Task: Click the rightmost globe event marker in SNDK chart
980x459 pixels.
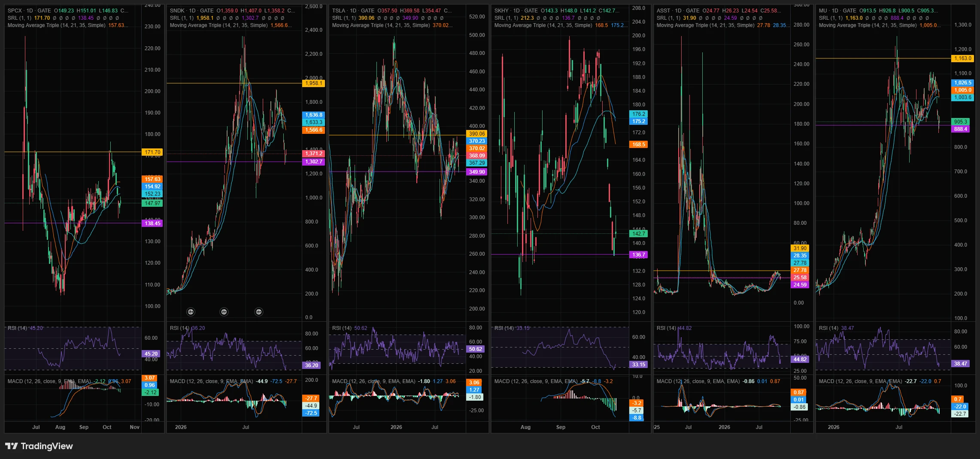Action: point(259,312)
